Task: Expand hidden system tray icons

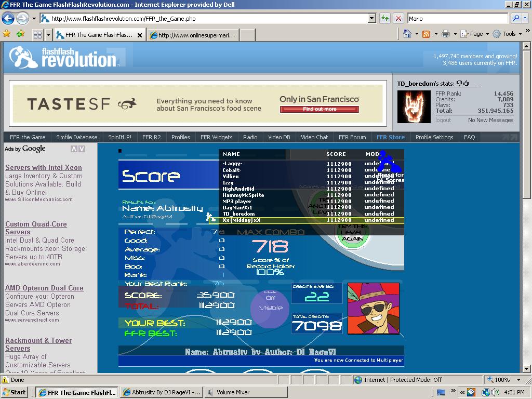Action: pyautogui.click(x=462, y=393)
